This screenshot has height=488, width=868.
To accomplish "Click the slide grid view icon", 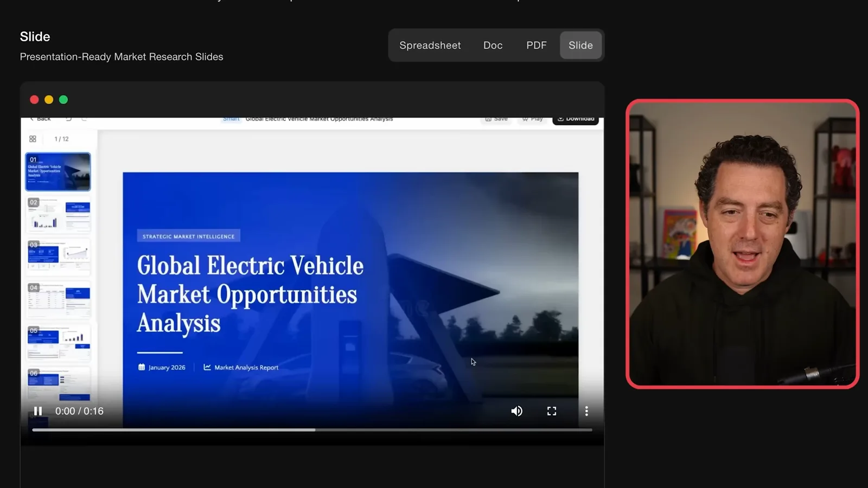I will (33, 139).
